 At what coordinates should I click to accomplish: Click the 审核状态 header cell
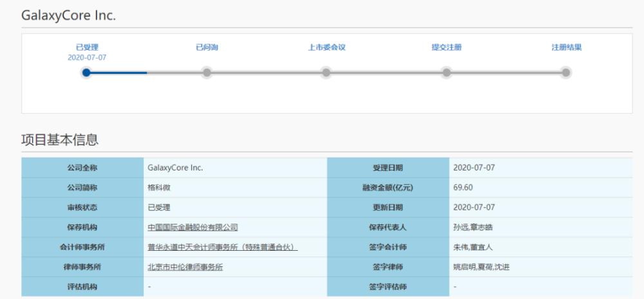tap(82, 208)
